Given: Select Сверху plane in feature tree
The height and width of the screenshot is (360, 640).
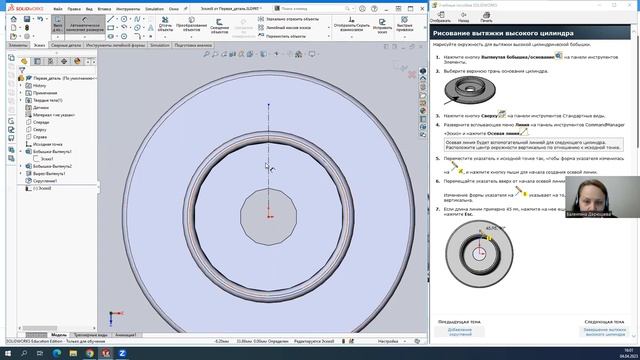Looking at the screenshot, I should click(x=36, y=129).
